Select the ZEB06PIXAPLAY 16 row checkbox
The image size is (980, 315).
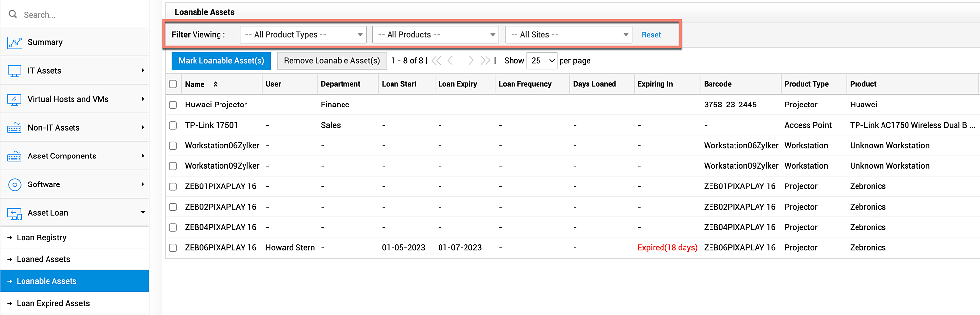point(173,248)
